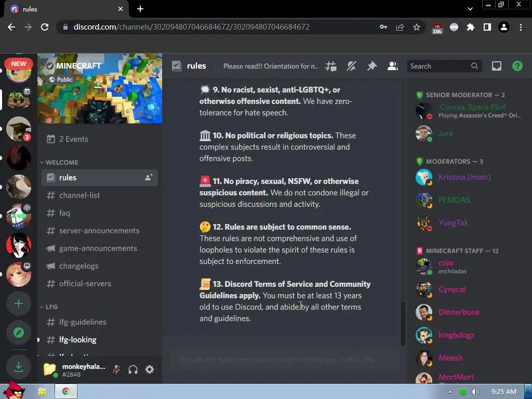
Task: Open the faq channel
Action: coord(99,213)
